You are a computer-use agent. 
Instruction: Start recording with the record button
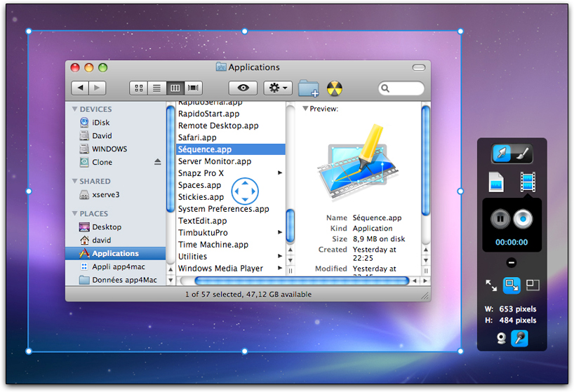[x=523, y=219]
